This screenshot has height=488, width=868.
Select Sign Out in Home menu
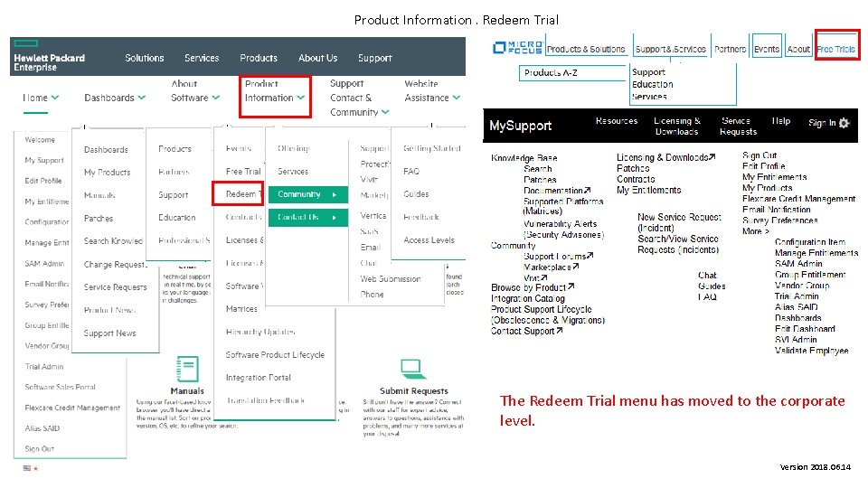point(39,449)
